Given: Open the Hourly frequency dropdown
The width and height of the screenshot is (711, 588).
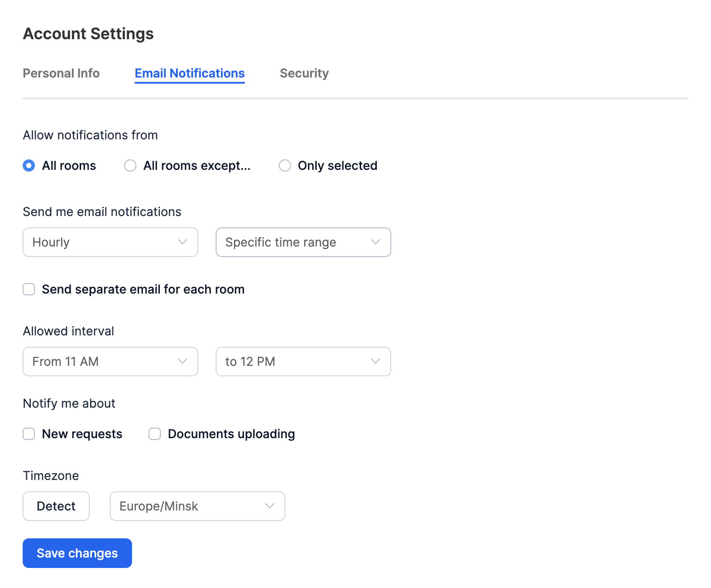Looking at the screenshot, I should (x=110, y=242).
